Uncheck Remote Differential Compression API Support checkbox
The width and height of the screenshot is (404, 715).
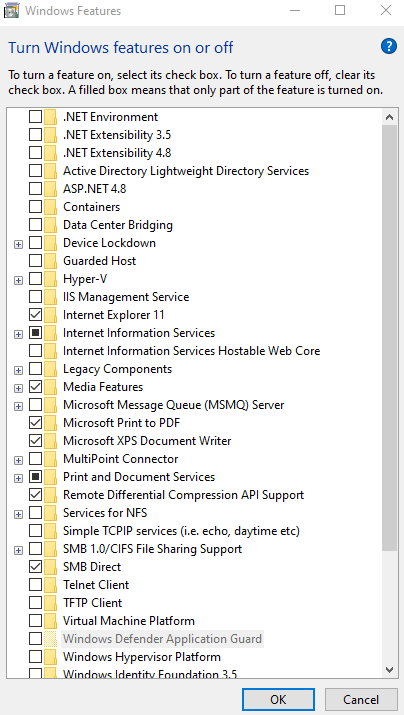coord(36,495)
